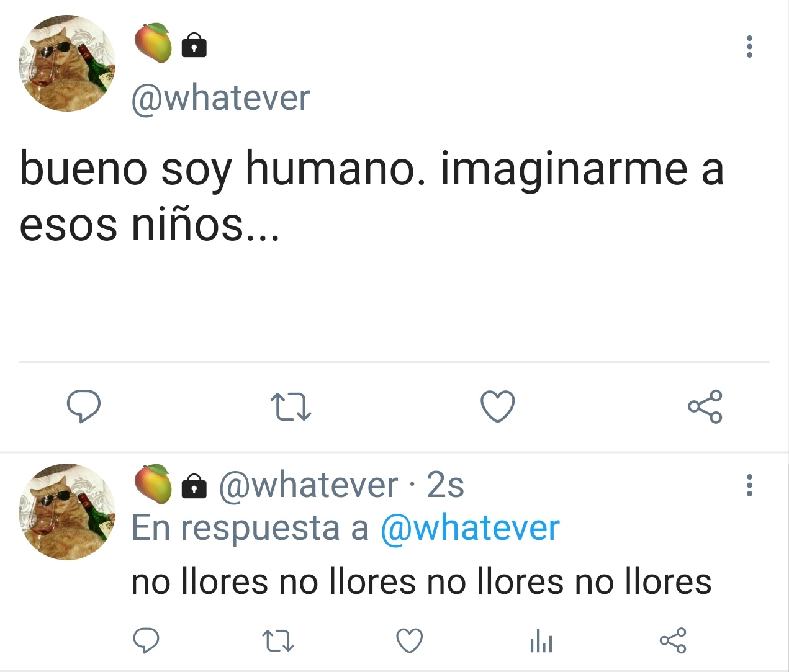The height and width of the screenshot is (672, 789).
Task: Retweet the main 'bueno soy humano' tweet
Action: click(x=291, y=407)
